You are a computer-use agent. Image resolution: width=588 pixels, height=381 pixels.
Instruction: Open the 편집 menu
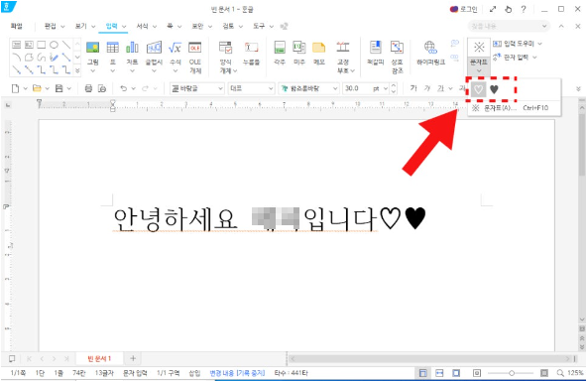coord(50,26)
